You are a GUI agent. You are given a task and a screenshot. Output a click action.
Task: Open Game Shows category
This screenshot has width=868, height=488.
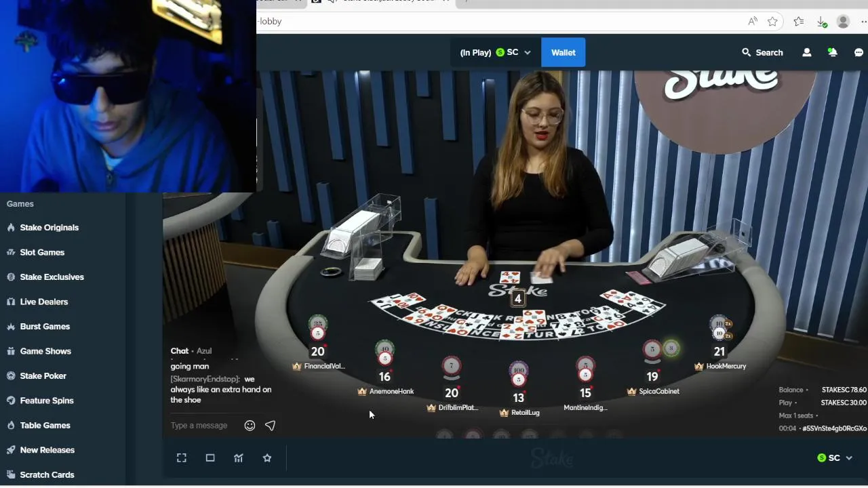(45, 351)
